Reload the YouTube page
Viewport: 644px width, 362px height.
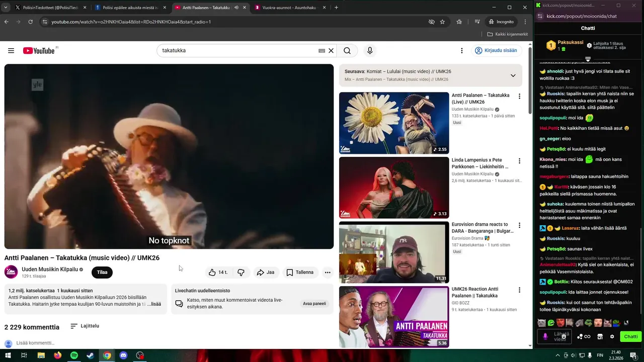click(x=30, y=22)
